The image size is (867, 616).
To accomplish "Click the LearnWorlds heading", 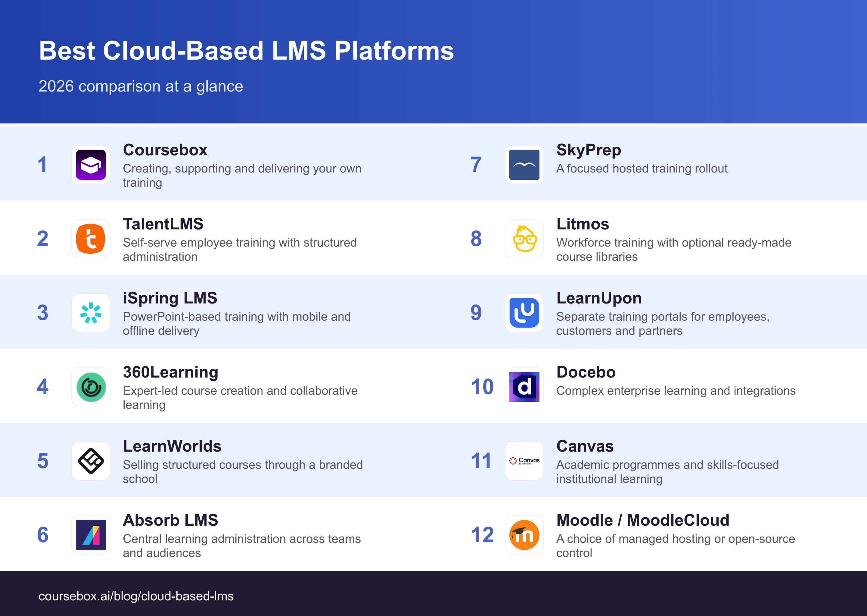I will click(172, 446).
